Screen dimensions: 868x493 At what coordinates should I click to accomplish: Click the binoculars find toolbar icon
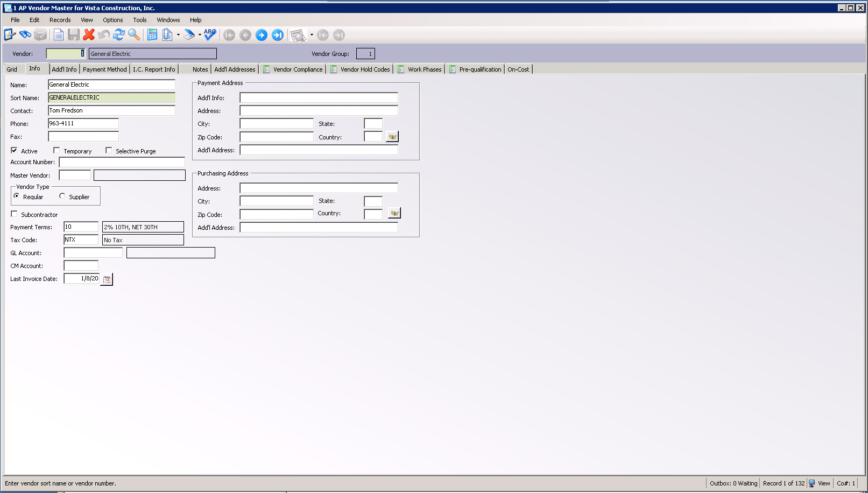pyautogui.click(x=25, y=35)
